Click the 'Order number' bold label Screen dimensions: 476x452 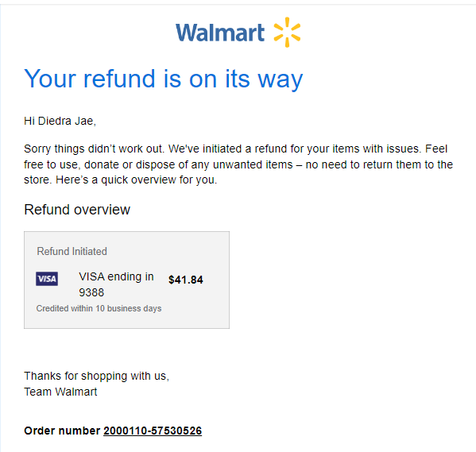(x=62, y=431)
